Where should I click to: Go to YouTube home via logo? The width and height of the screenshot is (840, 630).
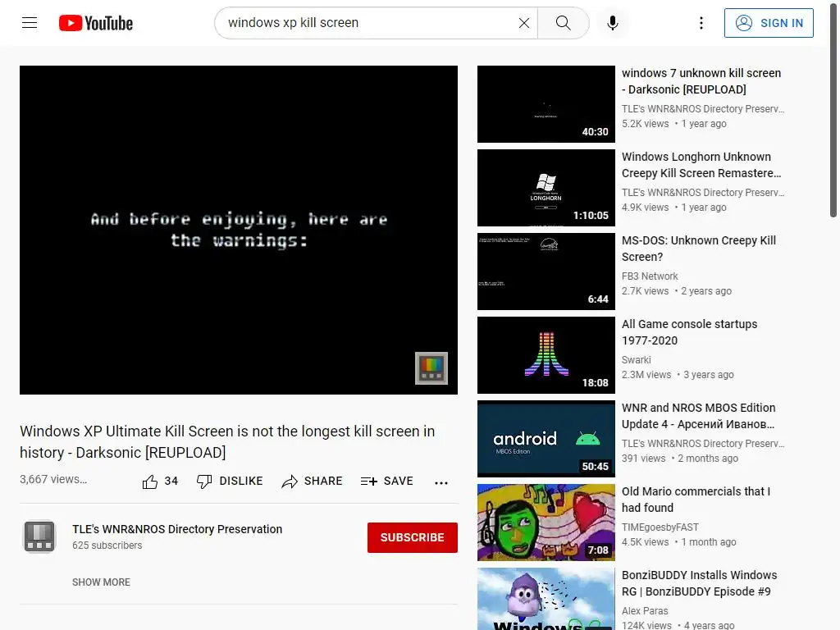point(96,23)
